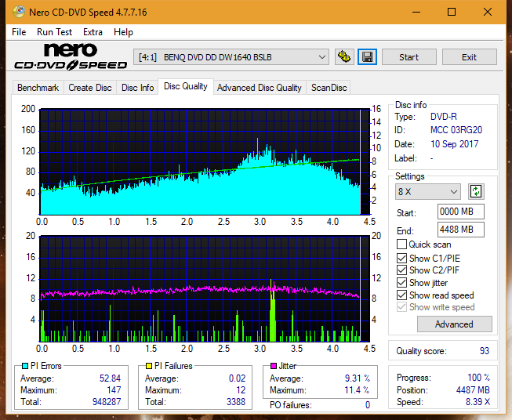Switch to the Benchmark tab
Viewport: 512px width, 420px height.
point(38,88)
